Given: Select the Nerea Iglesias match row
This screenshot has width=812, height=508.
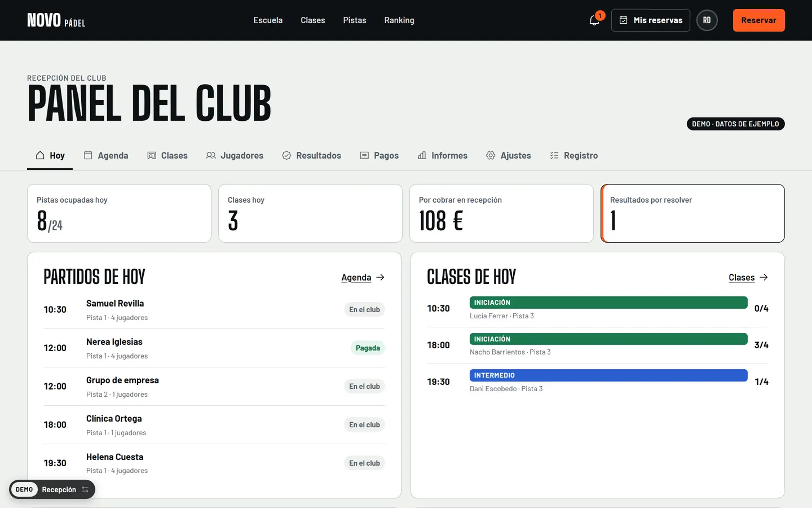Looking at the screenshot, I should pyautogui.click(x=214, y=348).
